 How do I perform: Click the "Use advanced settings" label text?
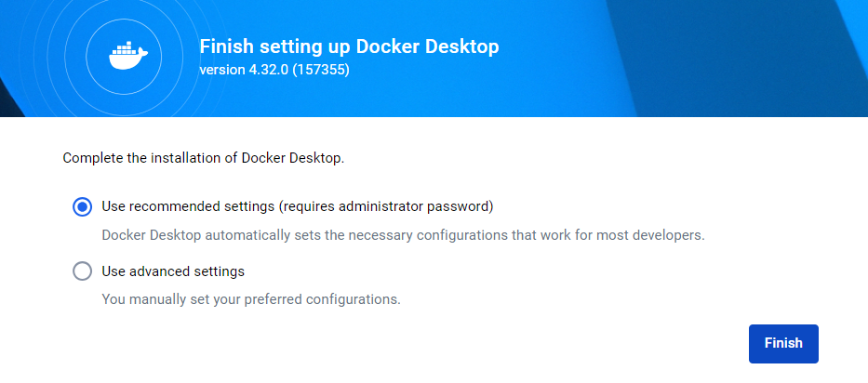point(173,271)
